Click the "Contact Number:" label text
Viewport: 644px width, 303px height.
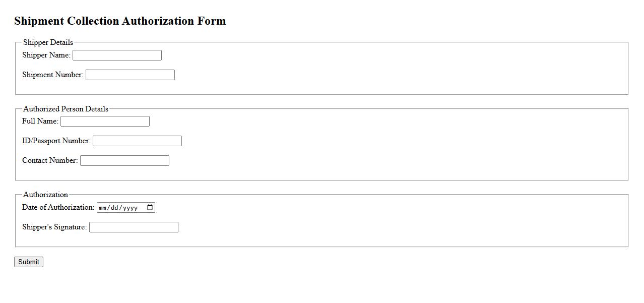click(x=50, y=160)
